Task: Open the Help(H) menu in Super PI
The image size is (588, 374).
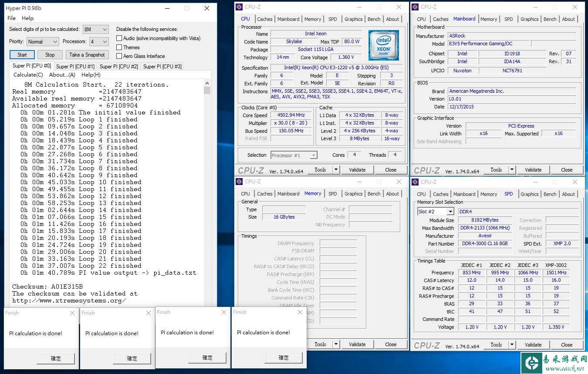Action: (91, 75)
